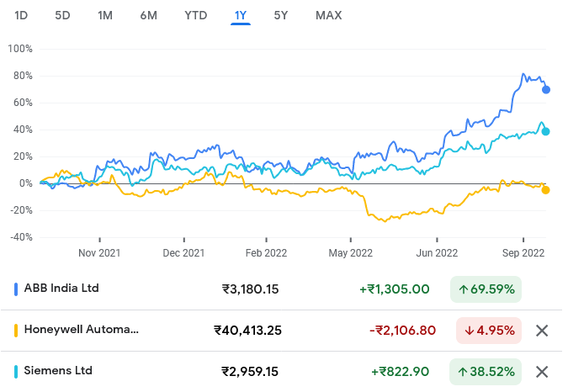Select the 1Y range tab
Image resolution: width=568 pixels, height=392 pixels.
pyautogui.click(x=241, y=15)
